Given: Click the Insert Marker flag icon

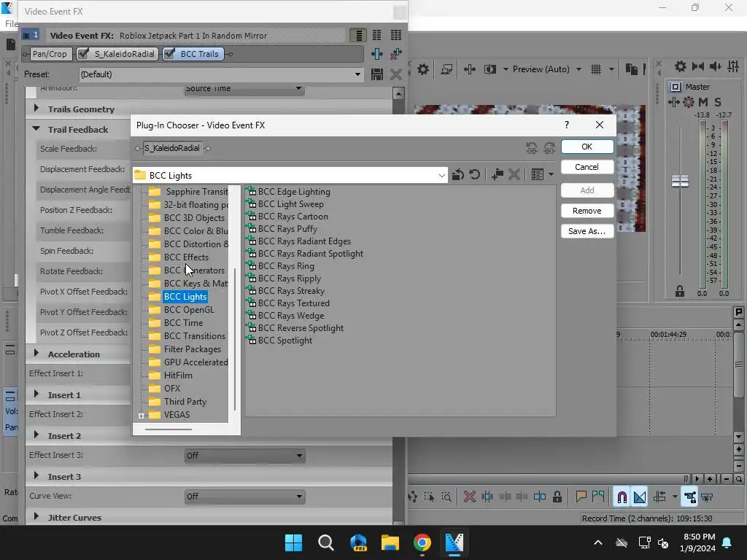Looking at the screenshot, I should click(581, 497).
